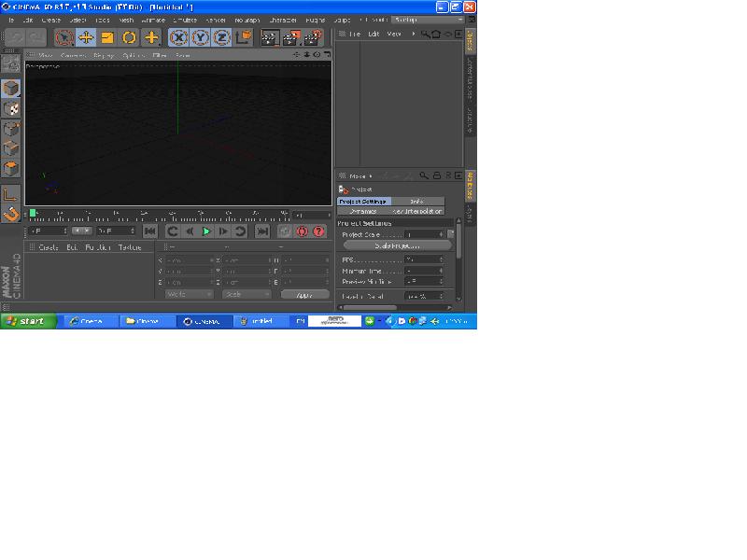Screen dimensions: 747x560
Task: Toggle Autokeying red button
Action: tap(302, 231)
